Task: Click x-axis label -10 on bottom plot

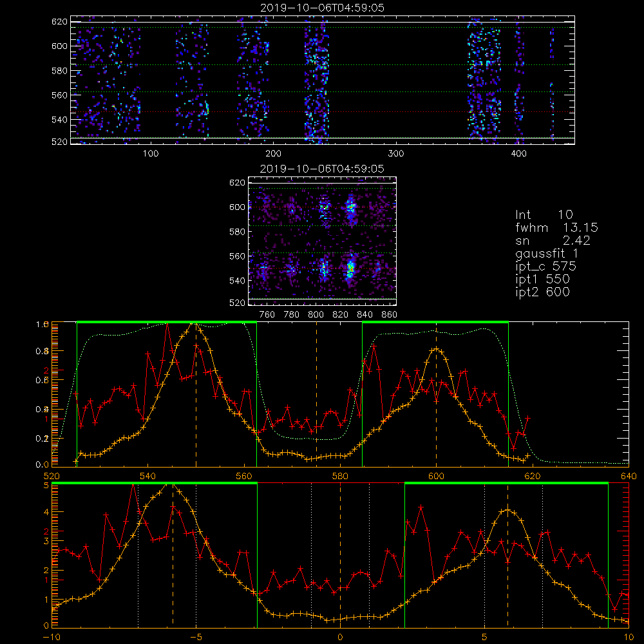Action: pos(52,638)
